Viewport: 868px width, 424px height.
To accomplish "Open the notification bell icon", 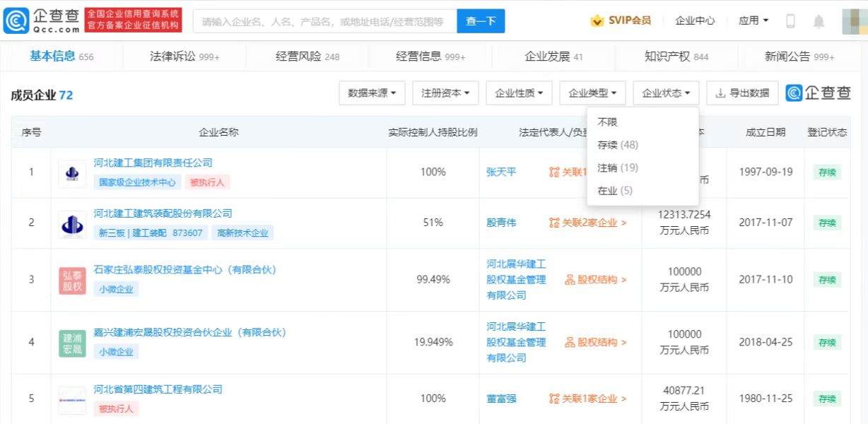I will [818, 20].
